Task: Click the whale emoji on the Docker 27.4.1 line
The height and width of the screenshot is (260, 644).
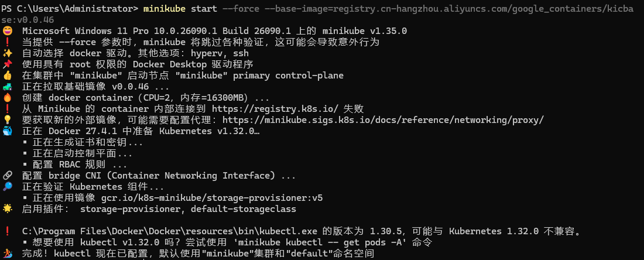Action: coord(7,131)
